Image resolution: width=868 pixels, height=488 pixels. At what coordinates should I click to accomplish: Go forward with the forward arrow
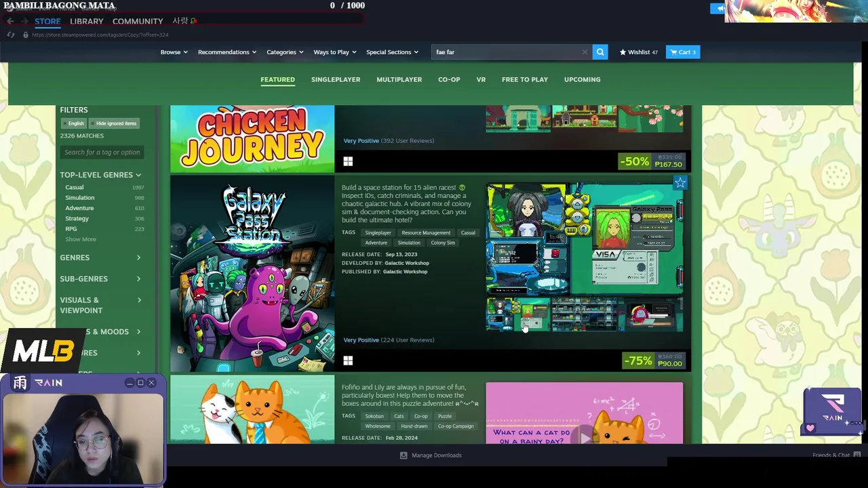coord(25,21)
